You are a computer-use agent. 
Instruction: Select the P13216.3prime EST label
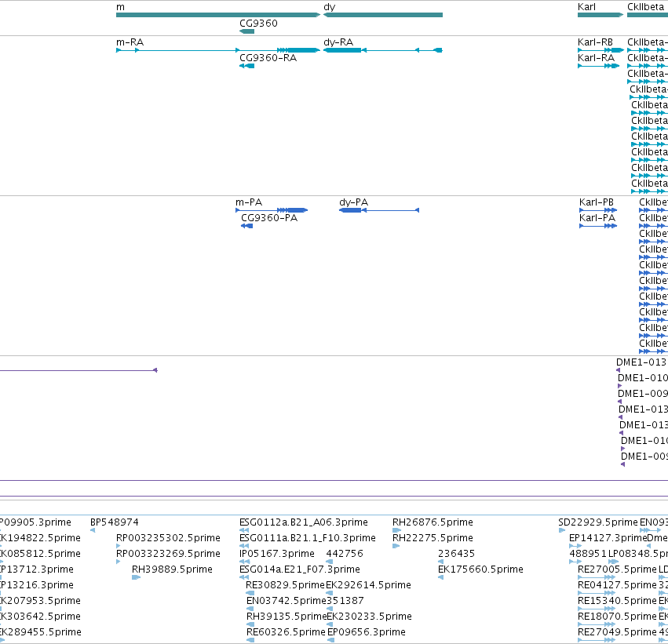tap(37, 585)
